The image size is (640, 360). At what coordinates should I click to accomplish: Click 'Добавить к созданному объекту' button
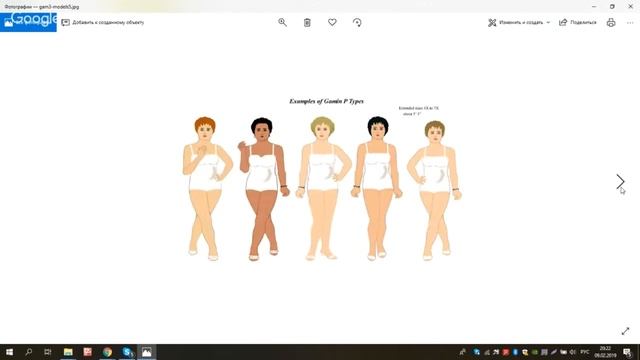[x=103, y=22]
